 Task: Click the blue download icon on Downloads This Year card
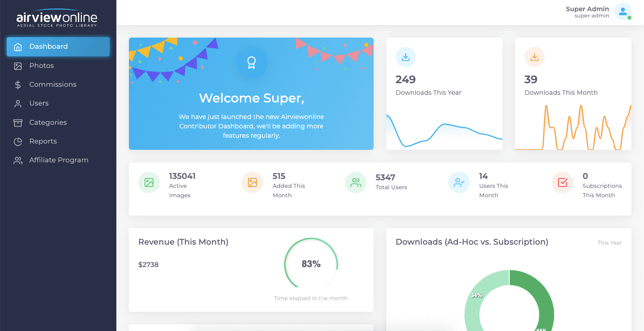click(405, 57)
